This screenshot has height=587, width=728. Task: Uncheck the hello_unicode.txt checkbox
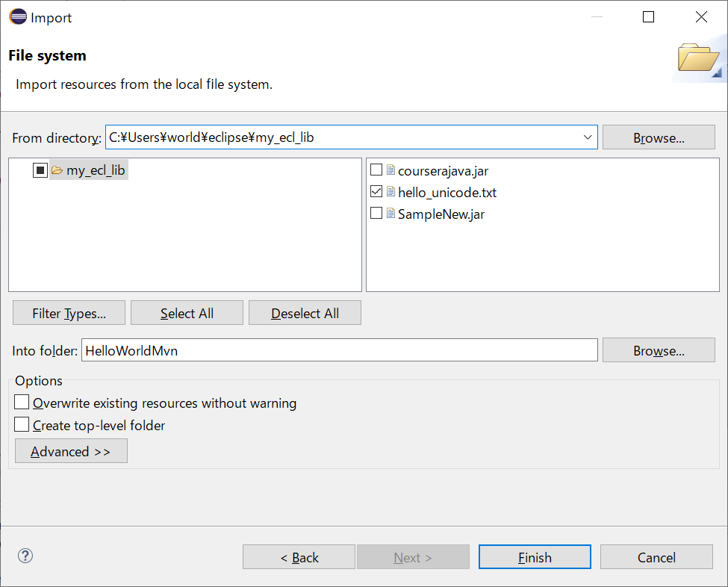(376, 191)
